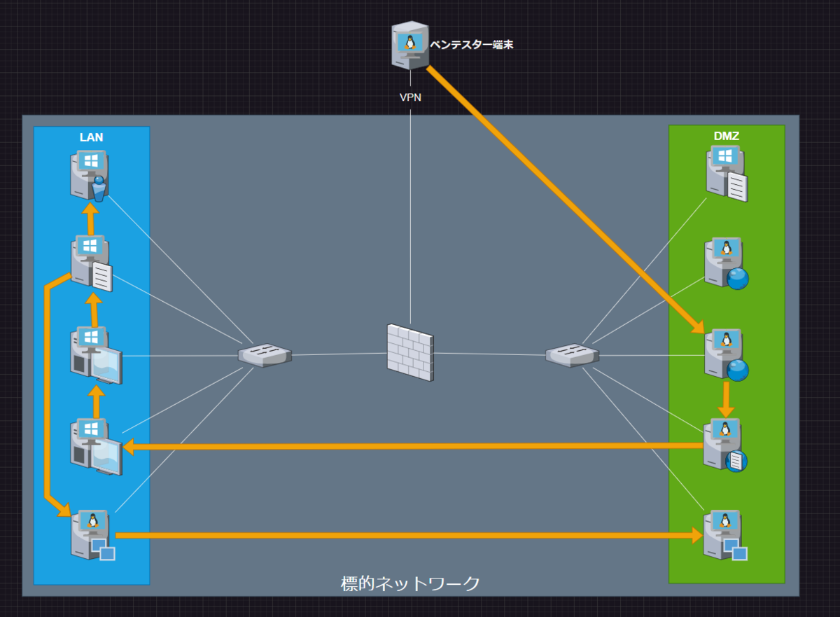This screenshot has height=617, width=840.
Task: Select the DMZ Linux web server targeted by pentester arrow
Action: click(x=727, y=355)
